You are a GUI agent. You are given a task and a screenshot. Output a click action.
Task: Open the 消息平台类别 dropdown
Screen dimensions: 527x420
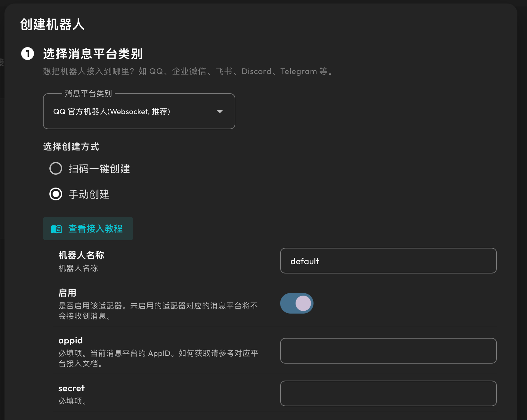(x=139, y=111)
